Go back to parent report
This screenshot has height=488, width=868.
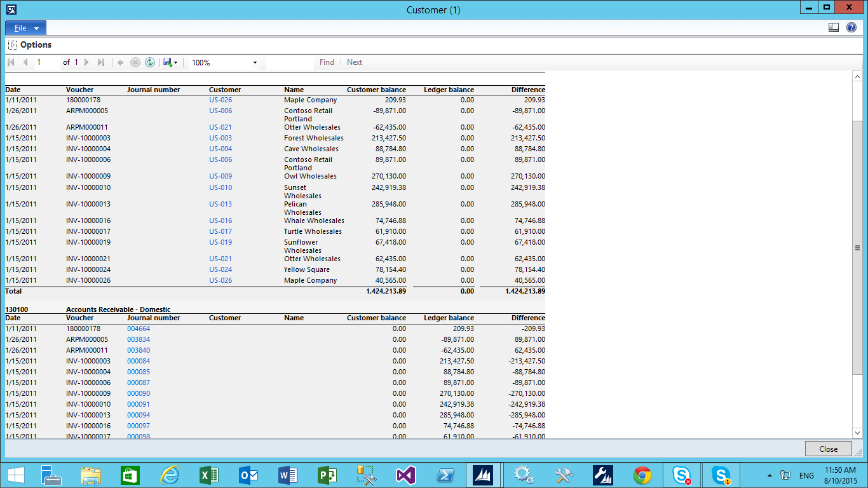(121, 62)
